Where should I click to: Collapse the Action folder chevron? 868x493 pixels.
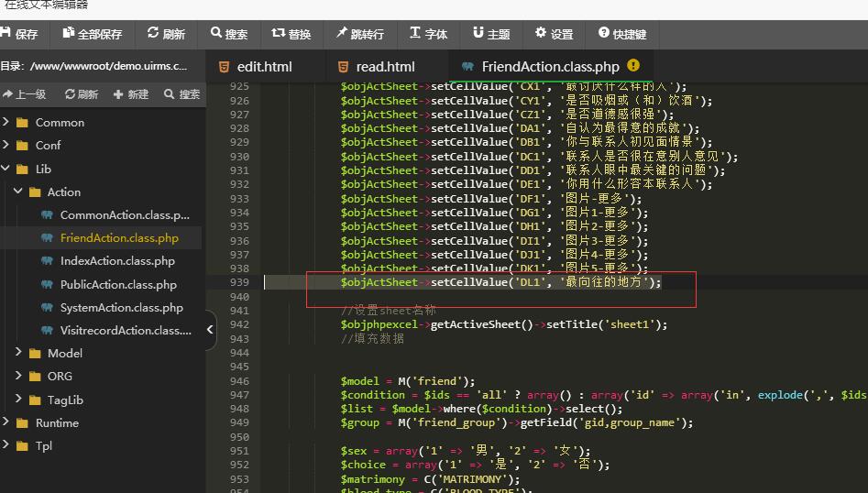click(x=17, y=191)
